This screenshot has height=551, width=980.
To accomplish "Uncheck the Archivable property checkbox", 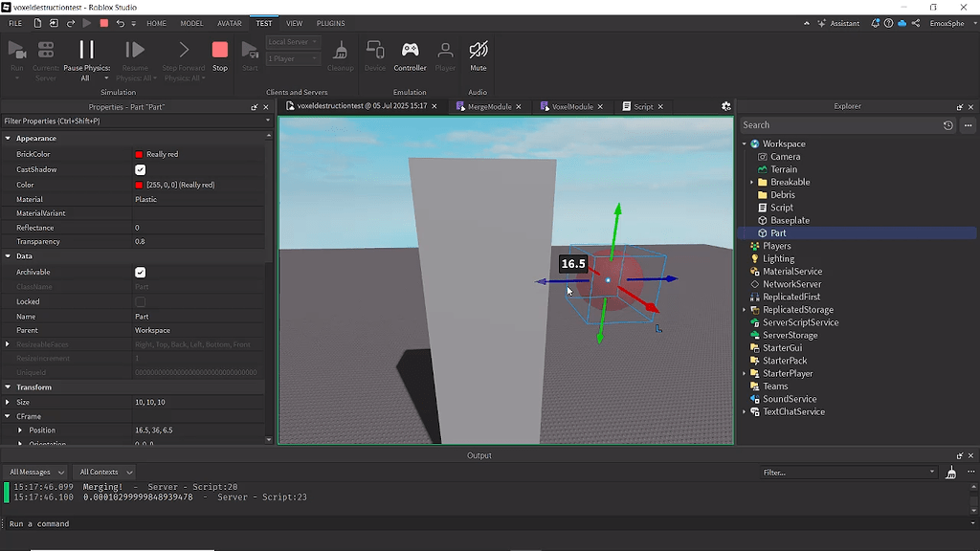I will pyautogui.click(x=140, y=272).
